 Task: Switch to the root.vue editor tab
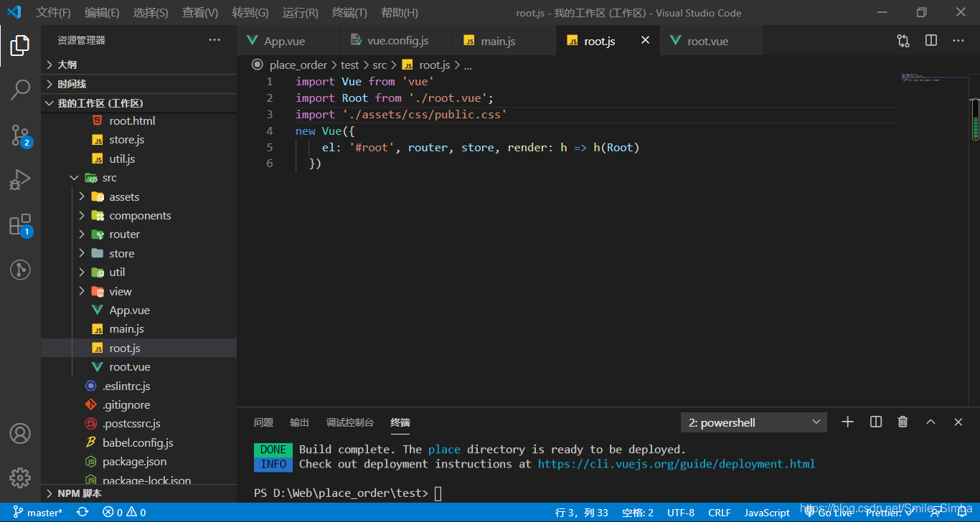point(711,41)
